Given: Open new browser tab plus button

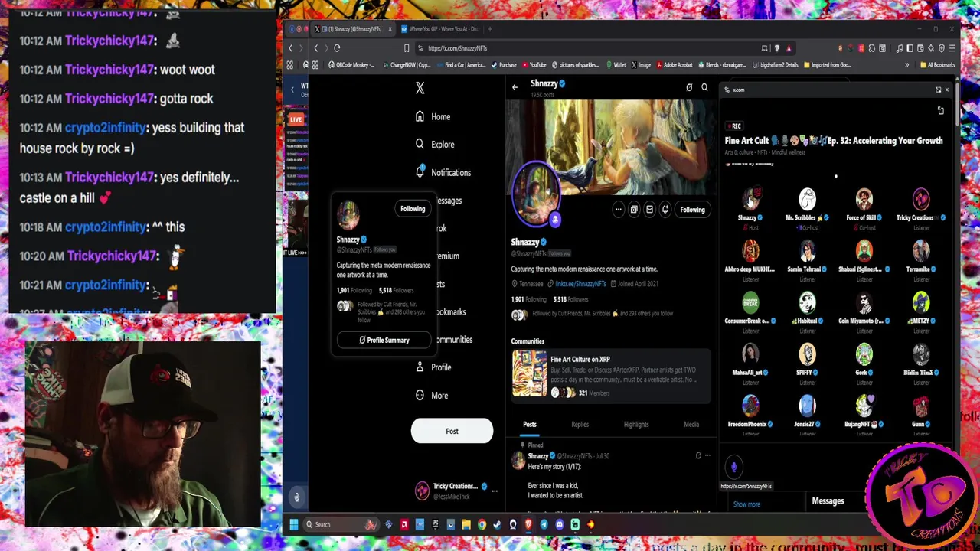Looking at the screenshot, I should (x=490, y=29).
